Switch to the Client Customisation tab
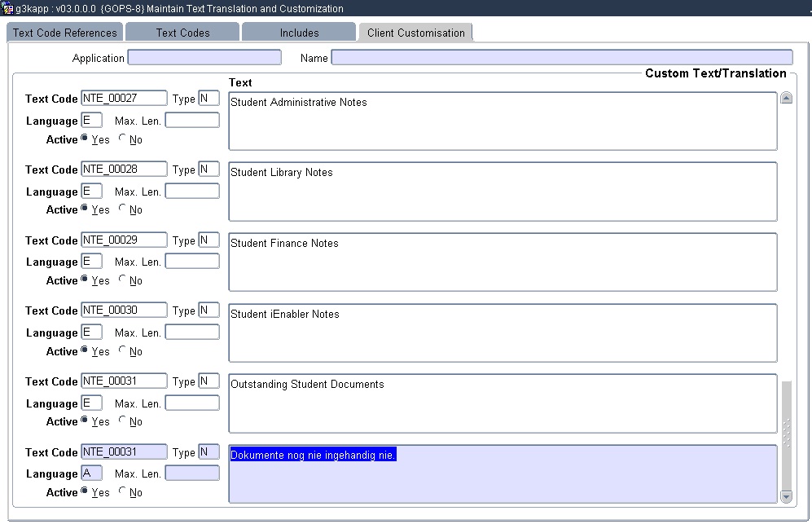Image resolution: width=812 pixels, height=524 pixels. tap(415, 33)
